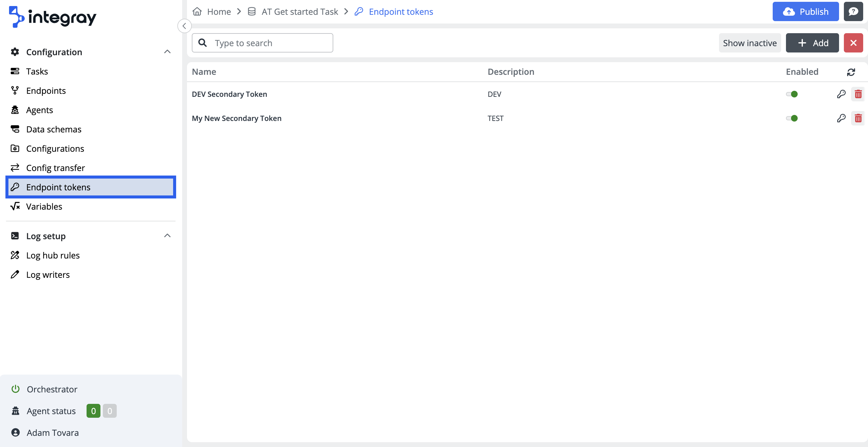
Task: Toggle the Show inactive filter
Action: [x=749, y=43]
